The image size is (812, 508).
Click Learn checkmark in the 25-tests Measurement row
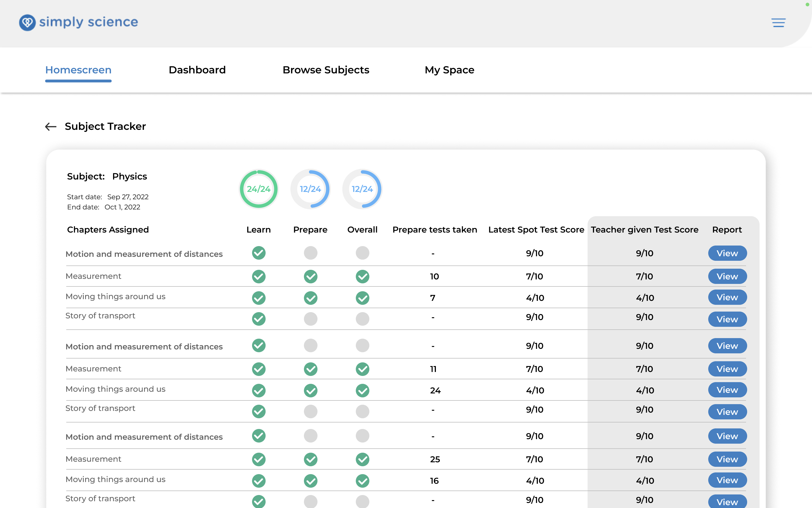pyautogui.click(x=259, y=459)
